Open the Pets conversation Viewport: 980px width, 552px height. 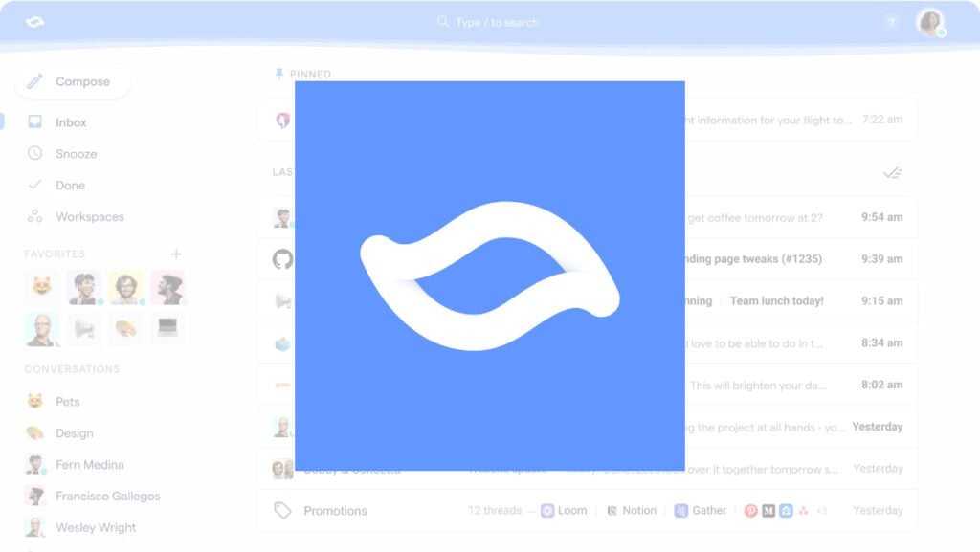pyautogui.click(x=54, y=402)
